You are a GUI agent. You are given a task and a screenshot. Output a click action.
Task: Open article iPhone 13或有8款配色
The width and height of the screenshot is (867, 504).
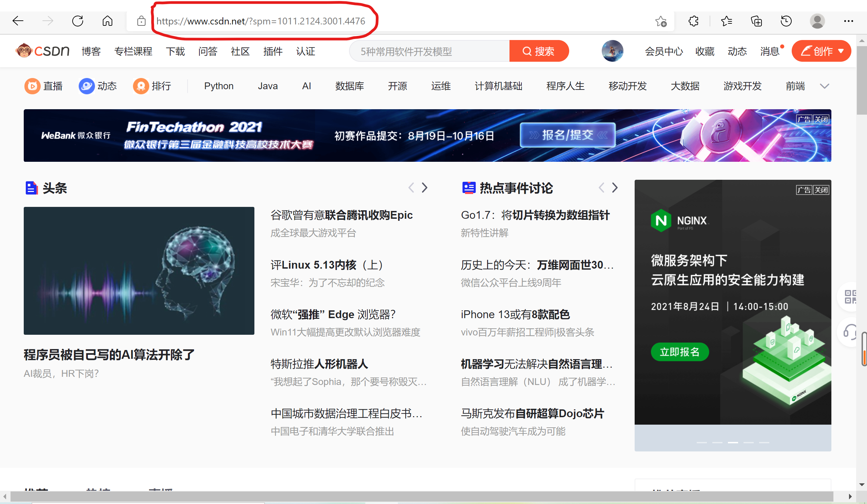[515, 314]
